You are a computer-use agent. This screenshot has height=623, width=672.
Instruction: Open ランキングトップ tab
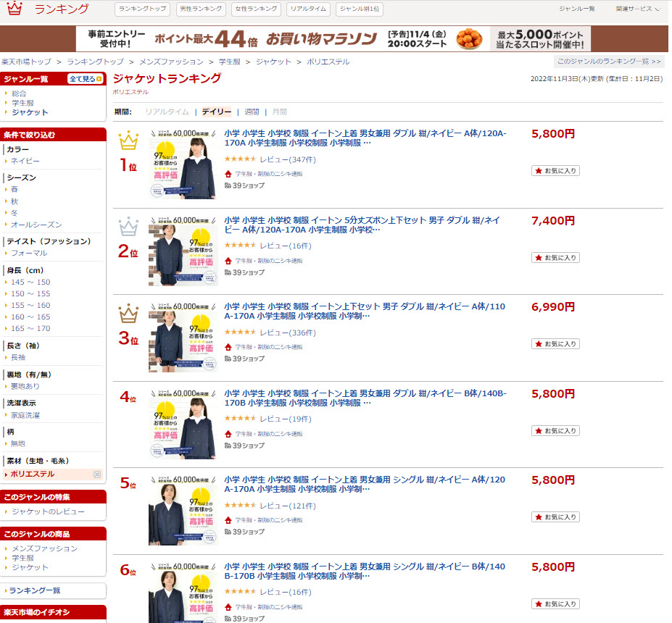142,9
